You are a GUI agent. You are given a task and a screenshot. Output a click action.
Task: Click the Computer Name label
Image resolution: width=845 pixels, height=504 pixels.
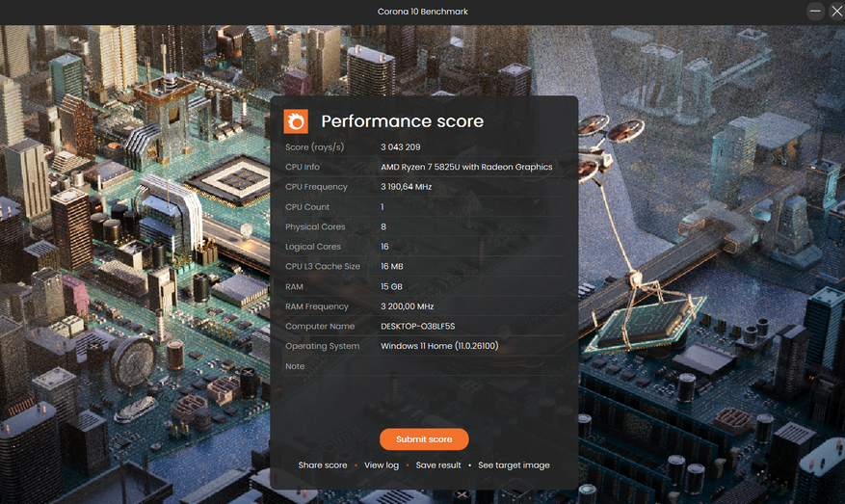(320, 327)
